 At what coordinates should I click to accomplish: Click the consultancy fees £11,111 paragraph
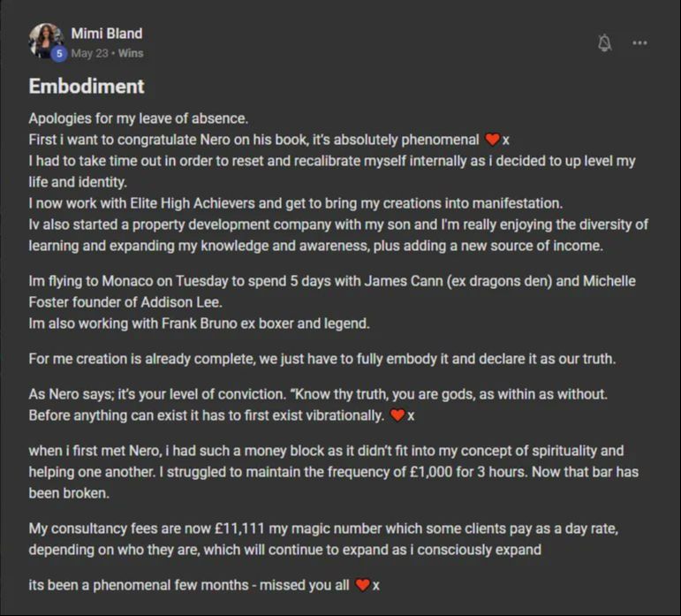tap(323, 539)
